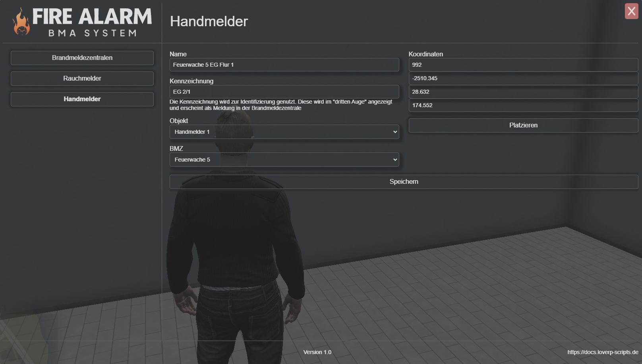The width and height of the screenshot is (642, 364).
Task: Click the Name field with Feuerwache 5 EG Flur 1
Action: coord(284,65)
